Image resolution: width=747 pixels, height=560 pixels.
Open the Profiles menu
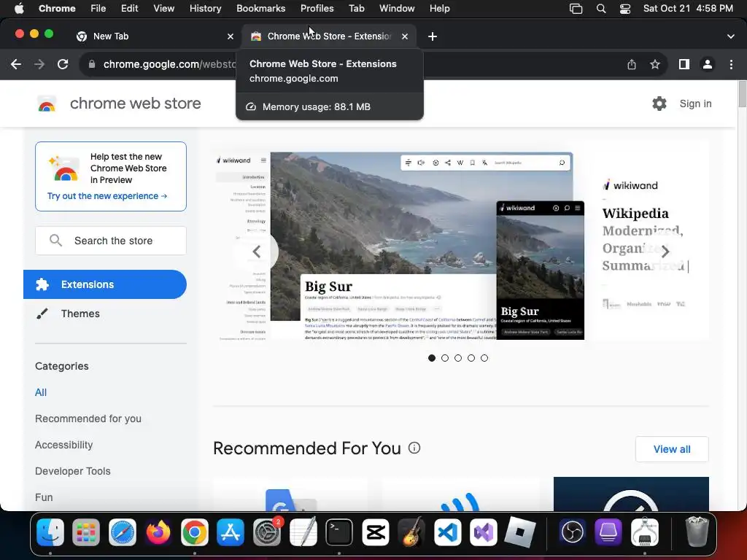click(317, 8)
